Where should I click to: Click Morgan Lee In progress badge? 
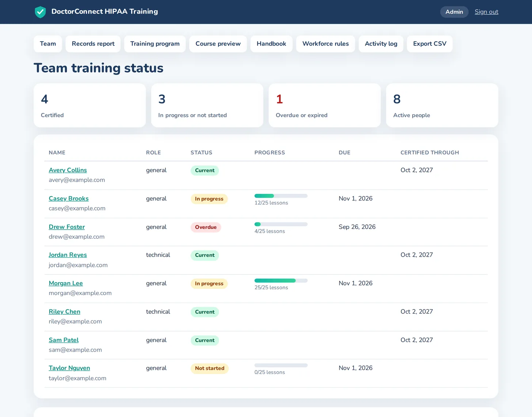(209, 284)
